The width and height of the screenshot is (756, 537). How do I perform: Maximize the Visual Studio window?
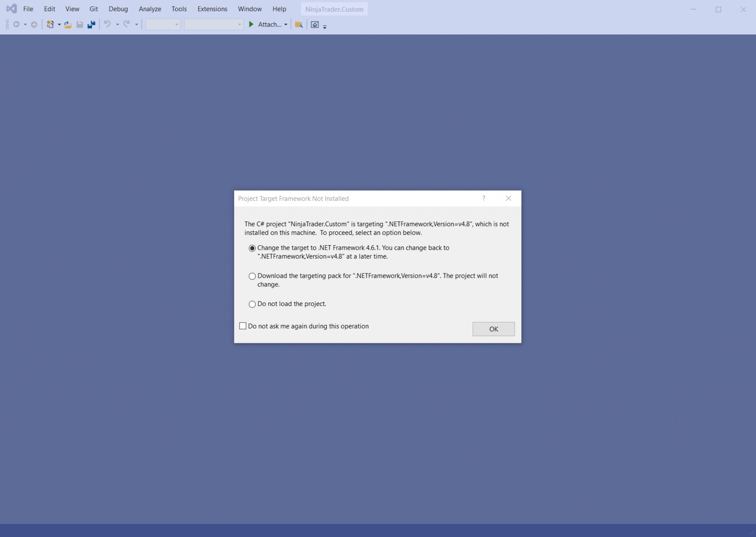(718, 9)
